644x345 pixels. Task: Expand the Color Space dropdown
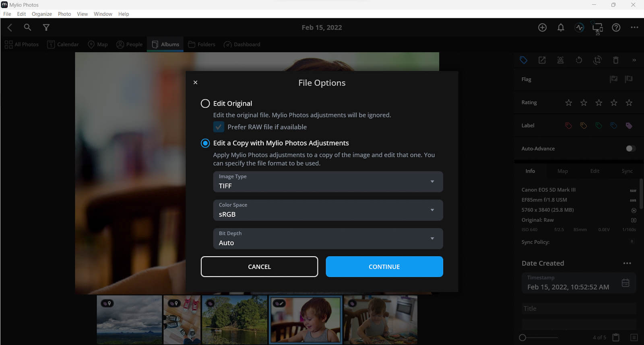click(328, 210)
